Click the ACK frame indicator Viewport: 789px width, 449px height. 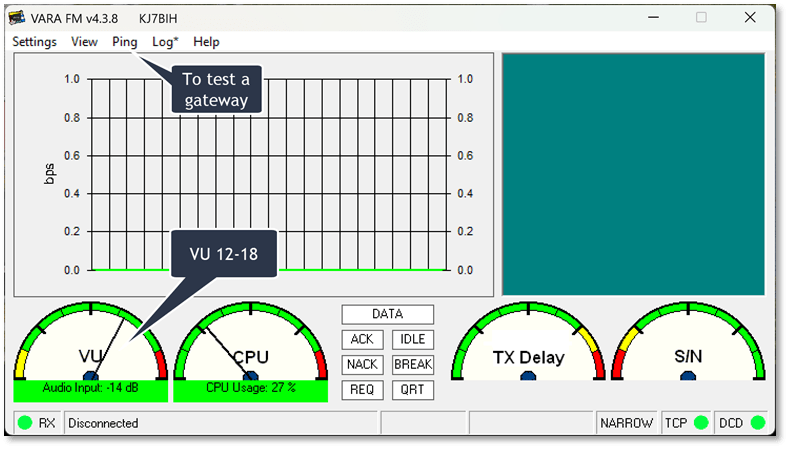point(362,340)
